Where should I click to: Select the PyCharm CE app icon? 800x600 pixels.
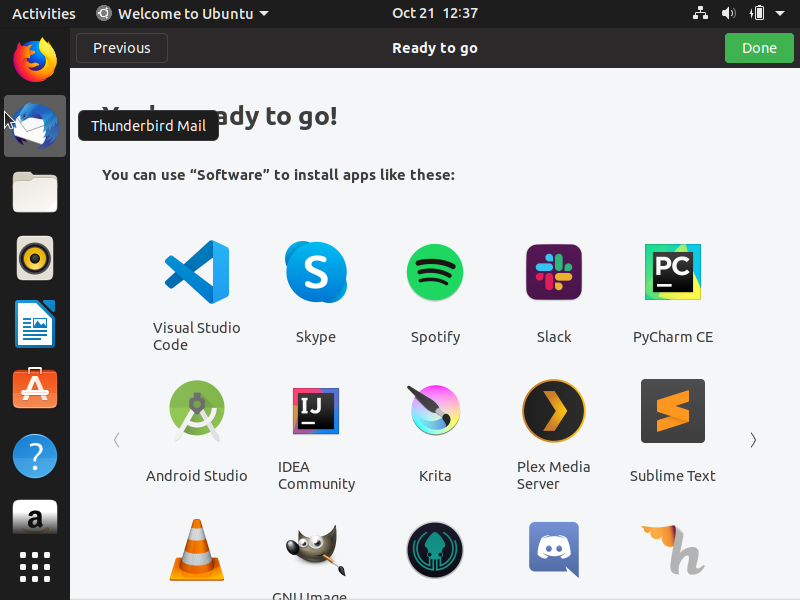coord(673,272)
